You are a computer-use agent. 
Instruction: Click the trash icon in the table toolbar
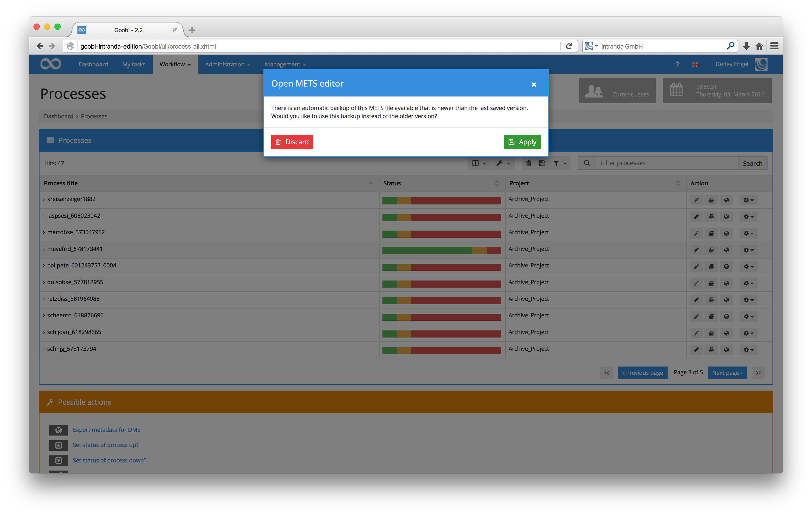(x=528, y=163)
